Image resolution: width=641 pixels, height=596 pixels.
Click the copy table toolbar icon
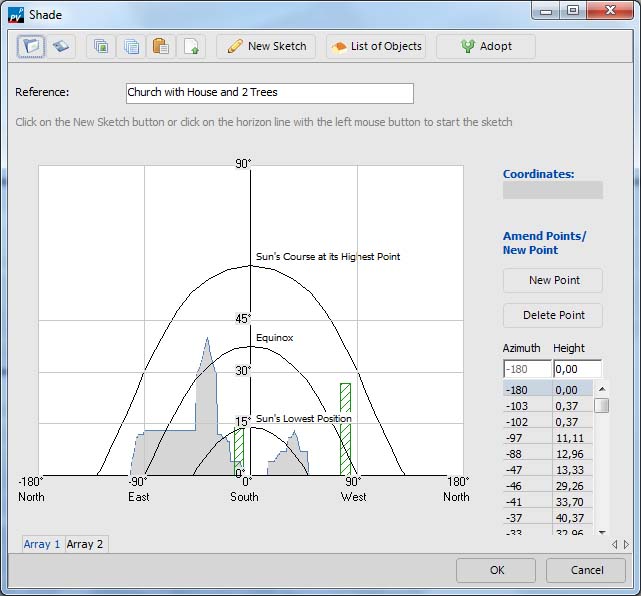click(131, 46)
